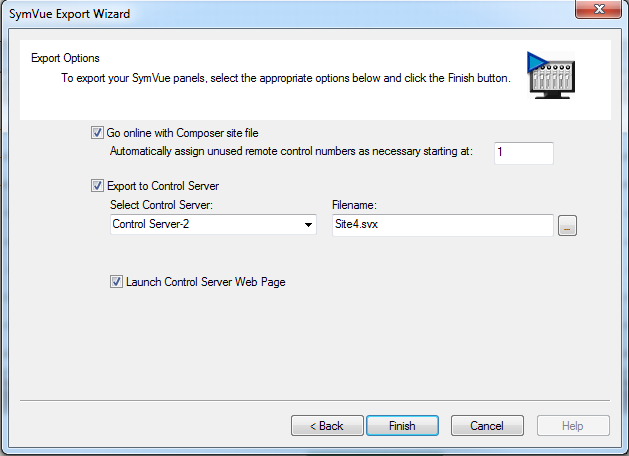The width and height of the screenshot is (629, 456).
Task: Open file browser with ellipsis button
Action: tap(567, 225)
